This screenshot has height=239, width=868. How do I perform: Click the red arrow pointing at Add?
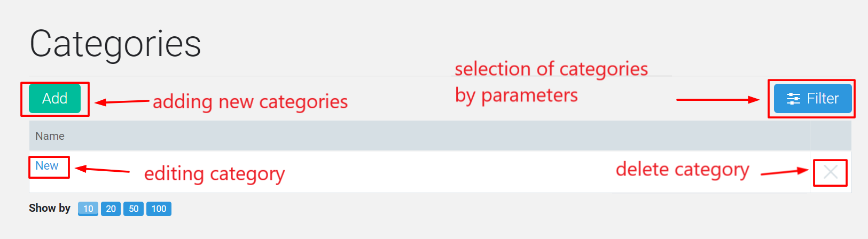122,101
